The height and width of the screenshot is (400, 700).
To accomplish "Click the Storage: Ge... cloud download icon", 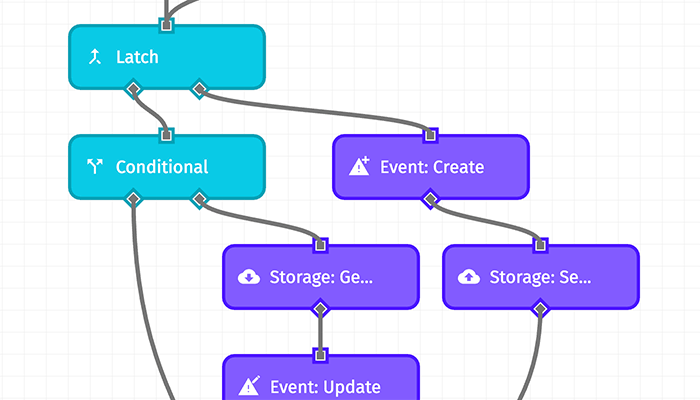I will pos(249,277).
